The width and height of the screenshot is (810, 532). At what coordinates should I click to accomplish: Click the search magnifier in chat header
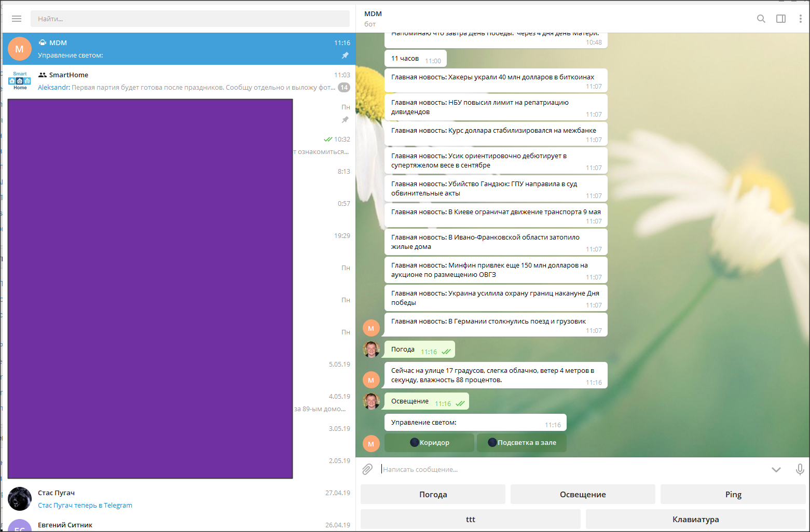pyautogui.click(x=761, y=19)
